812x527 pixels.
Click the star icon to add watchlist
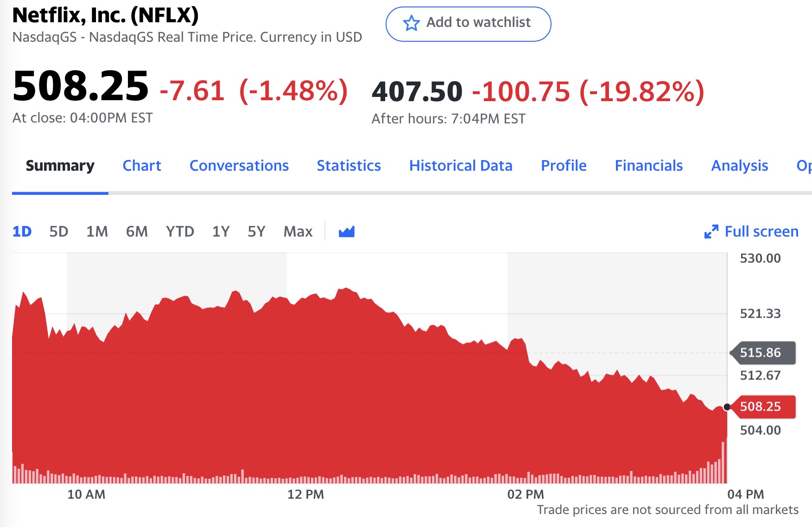point(412,23)
